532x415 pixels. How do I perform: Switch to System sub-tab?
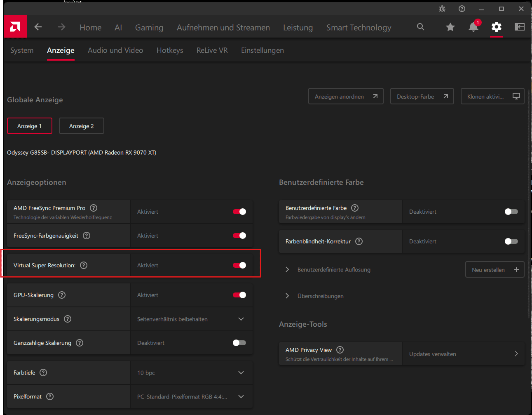22,50
